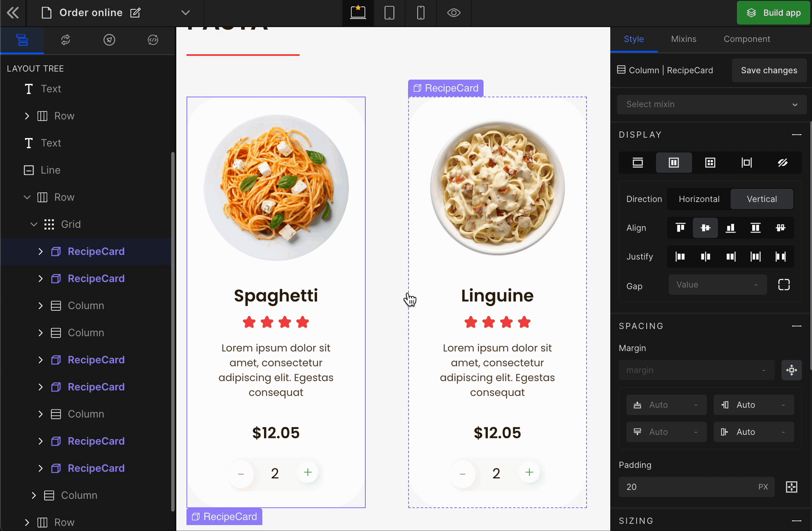This screenshot has width=812, height=531.
Task: Click the RecipeCard label above Linguine
Action: (446, 88)
